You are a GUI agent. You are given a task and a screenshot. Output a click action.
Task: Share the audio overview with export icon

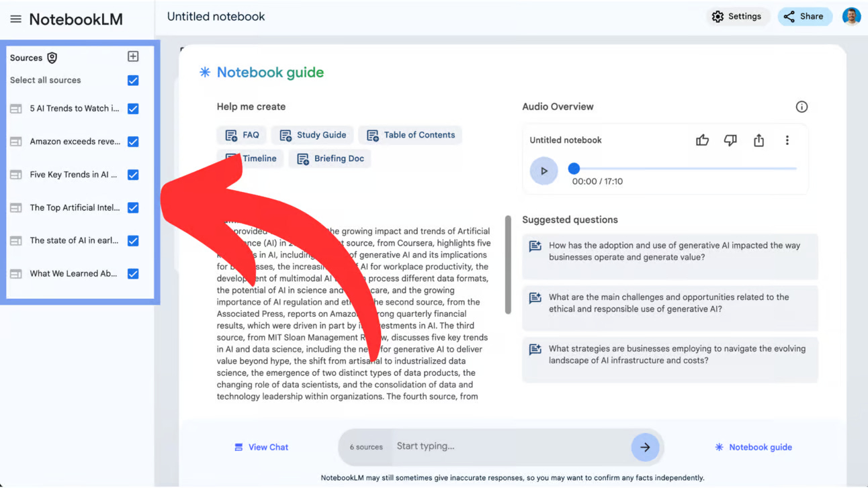[x=758, y=140]
